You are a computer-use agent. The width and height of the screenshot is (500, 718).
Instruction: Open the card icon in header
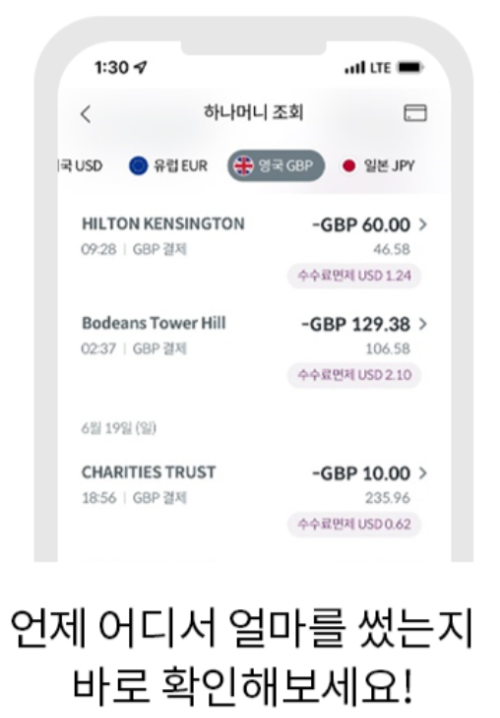(415, 113)
